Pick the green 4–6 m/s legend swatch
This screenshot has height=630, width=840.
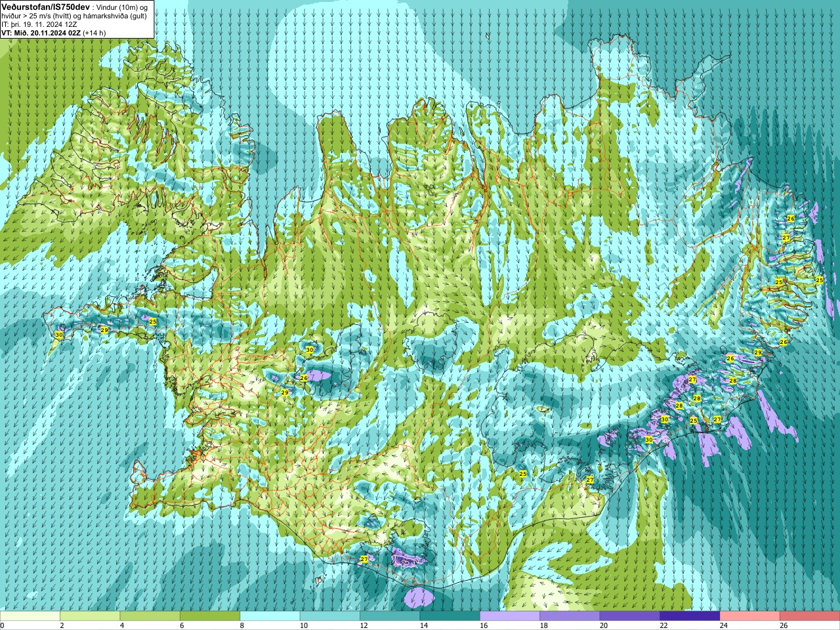click(150, 616)
